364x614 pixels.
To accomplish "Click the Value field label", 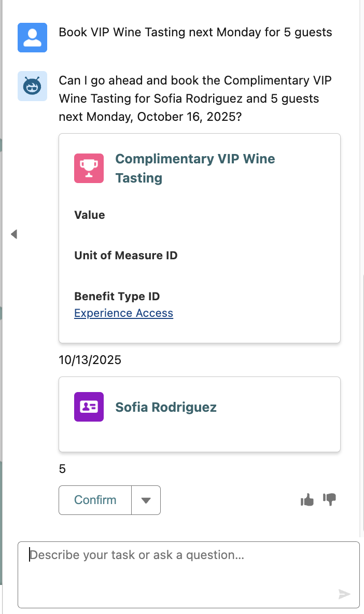I will [90, 215].
